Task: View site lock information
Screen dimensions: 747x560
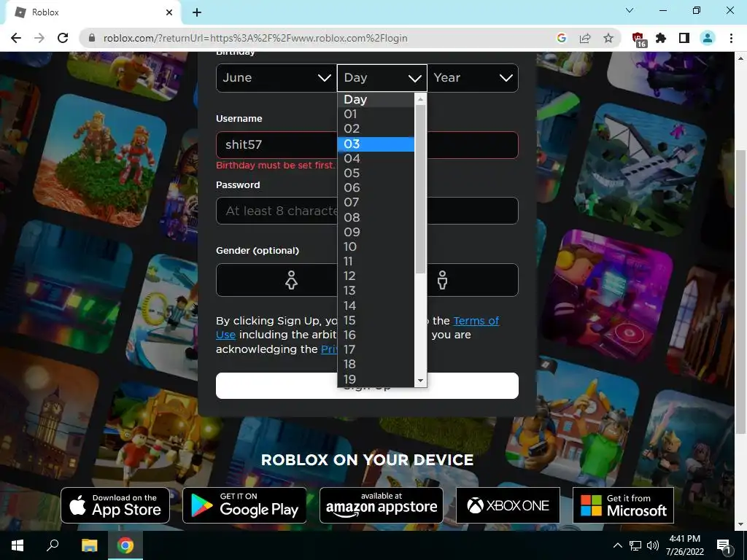Action: tap(92, 38)
